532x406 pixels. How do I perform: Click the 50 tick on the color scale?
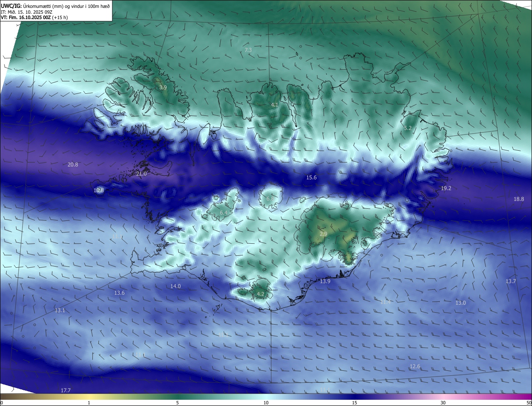tap(529, 403)
